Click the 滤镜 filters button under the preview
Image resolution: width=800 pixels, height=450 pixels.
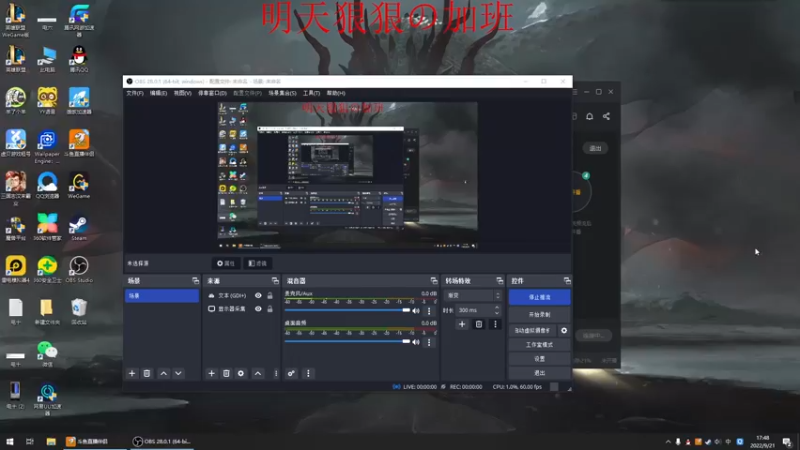pos(258,263)
